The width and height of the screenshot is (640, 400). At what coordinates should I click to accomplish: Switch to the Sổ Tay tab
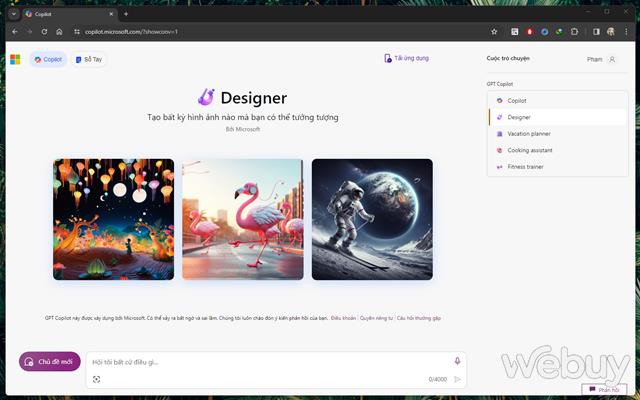(89, 60)
